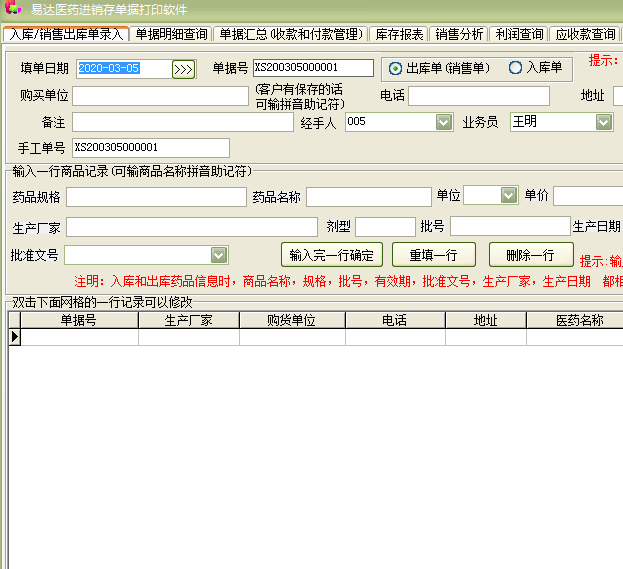Switch to 入库/销售出库单录入 tab
The height and width of the screenshot is (569, 623).
66,34
